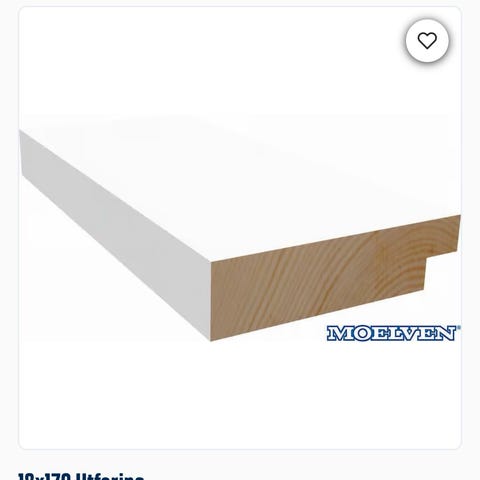Mark the Utforing item as liked
Screen dimensions: 480x480
click(427, 41)
